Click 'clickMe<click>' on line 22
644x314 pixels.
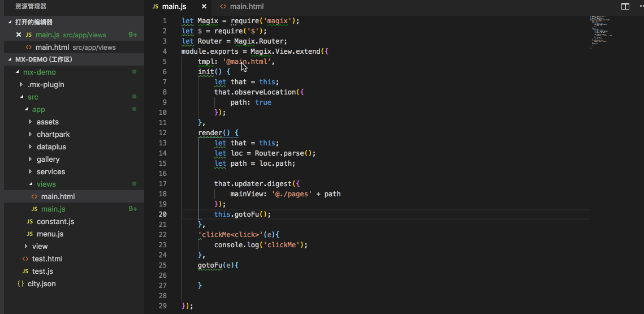tap(231, 235)
